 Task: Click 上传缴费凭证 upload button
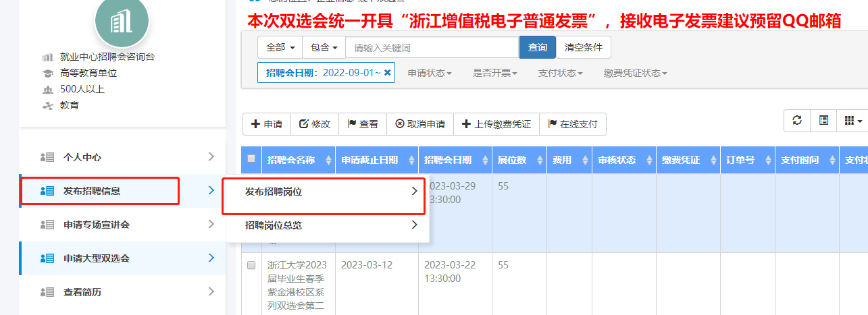496,124
